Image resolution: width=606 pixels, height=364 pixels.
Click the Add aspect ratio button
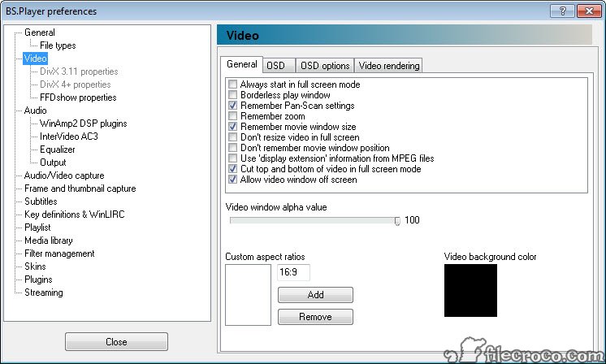315,295
